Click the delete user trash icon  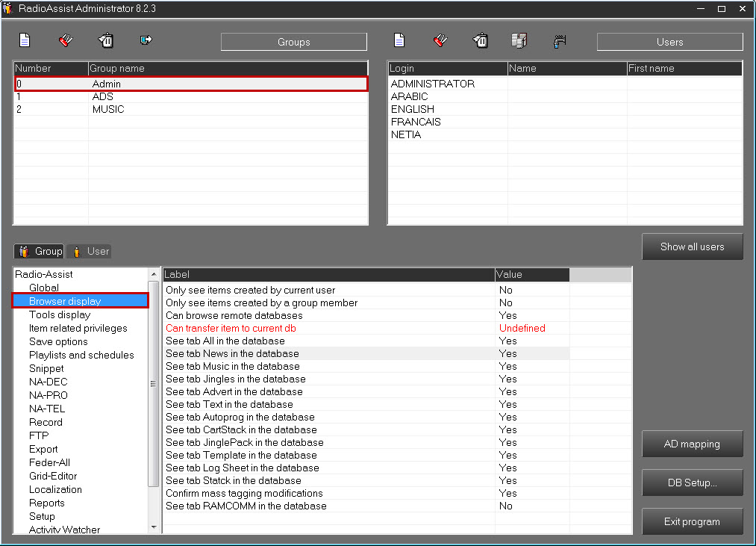481,40
